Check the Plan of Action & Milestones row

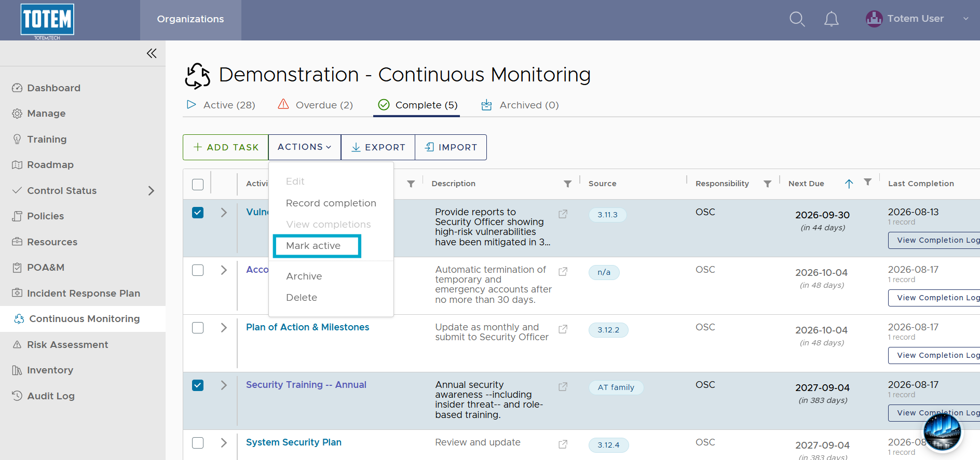tap(198, 328)
